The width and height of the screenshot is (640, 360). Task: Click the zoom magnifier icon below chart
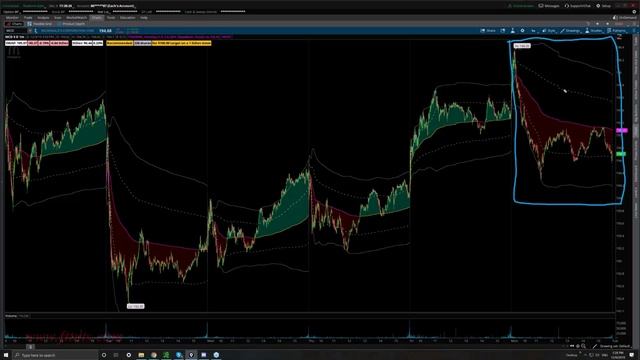[583, 346]
